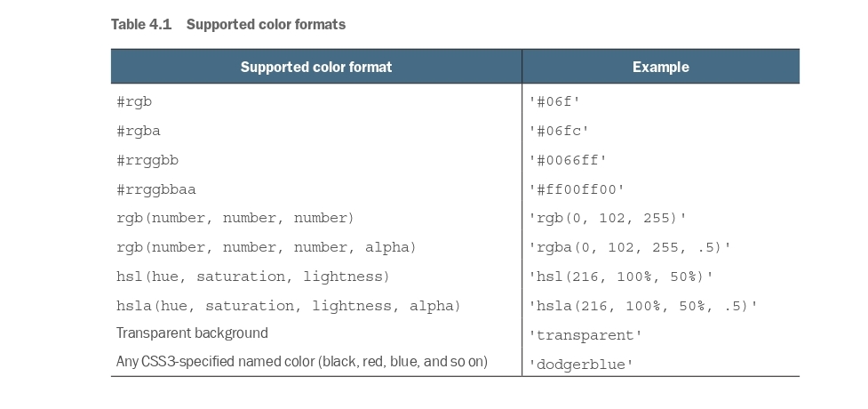Click the '#rrggbbaa' format cell
The image size is (868, 409).
click(x=156, y=189)
